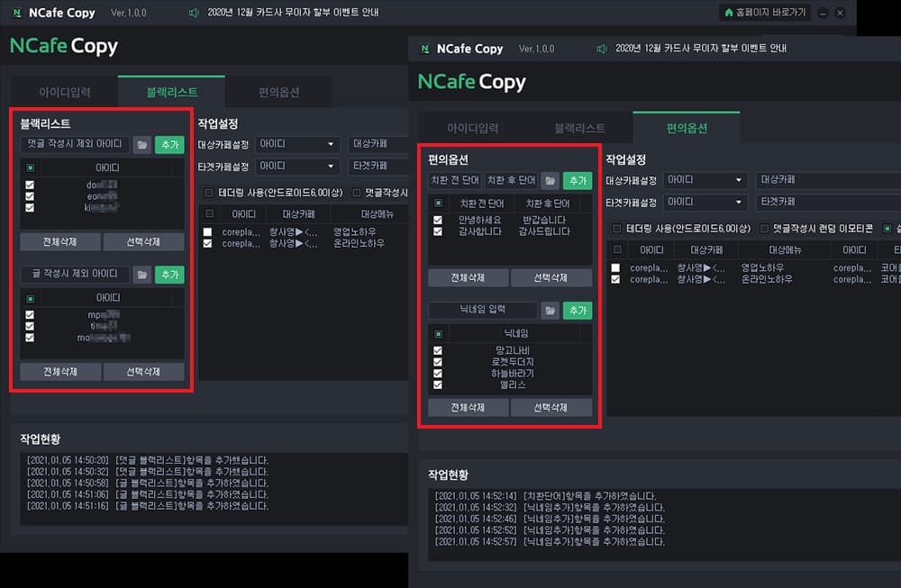
Task: Click 선택삭제 under replacement word list
Action: tap(551, 278)
